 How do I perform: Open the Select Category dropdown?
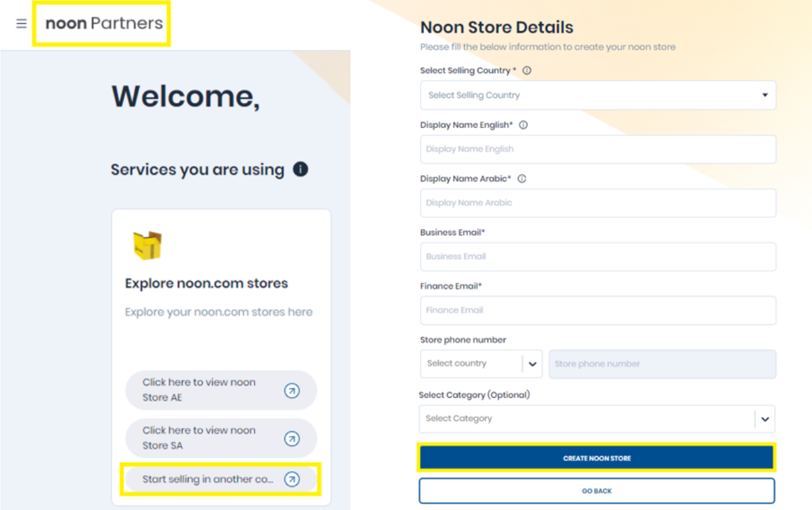[597, 419]
